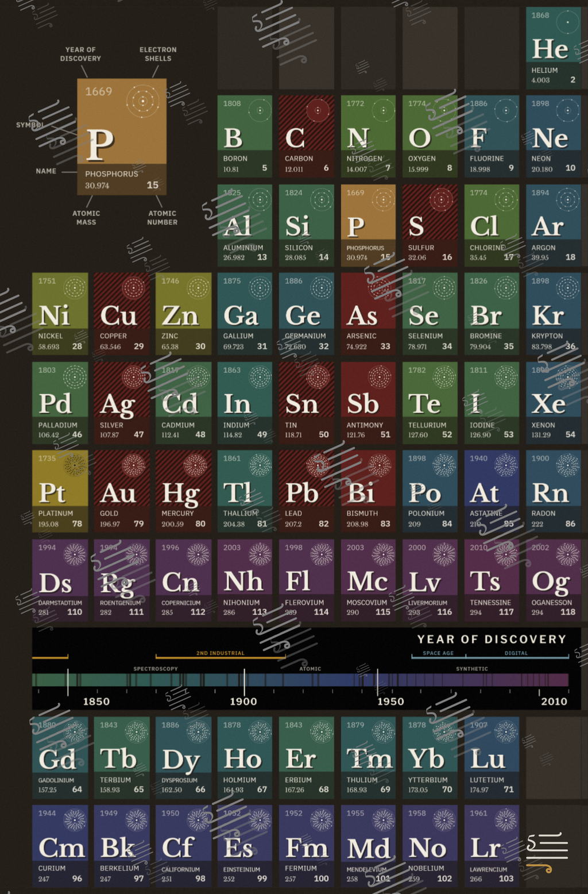Click the Fluorine element tile

(x=492, y=136)
